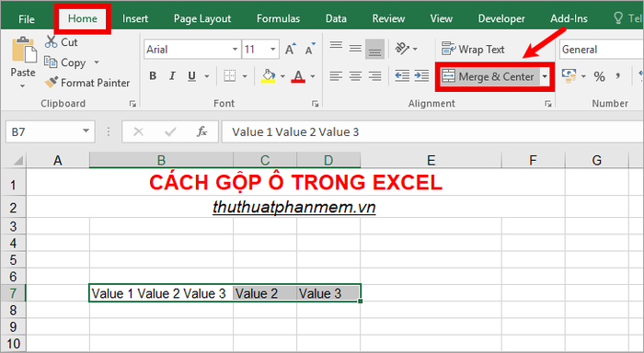
Task: Switch to the Review tab
Action: 388,18
